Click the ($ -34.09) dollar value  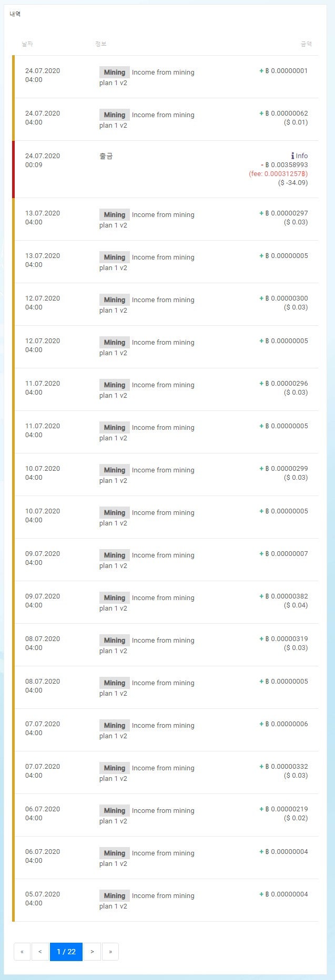(x=293, y=182)
